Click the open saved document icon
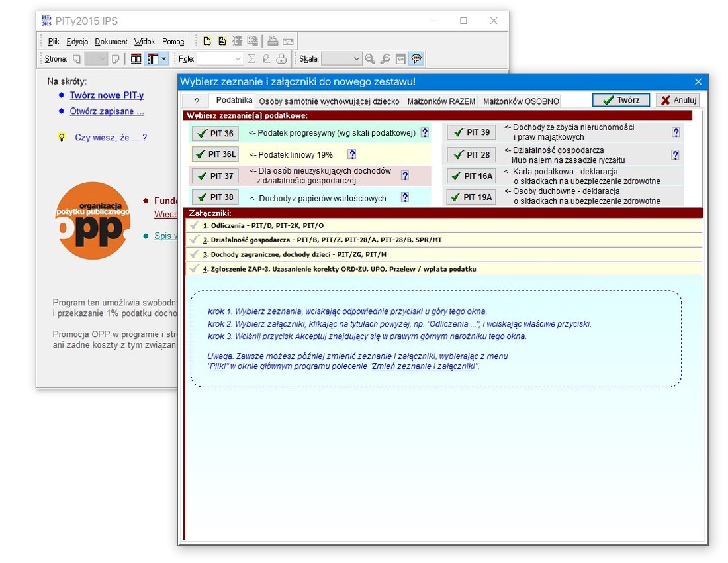This screenshot has width=728, height=563. point(222,41)
